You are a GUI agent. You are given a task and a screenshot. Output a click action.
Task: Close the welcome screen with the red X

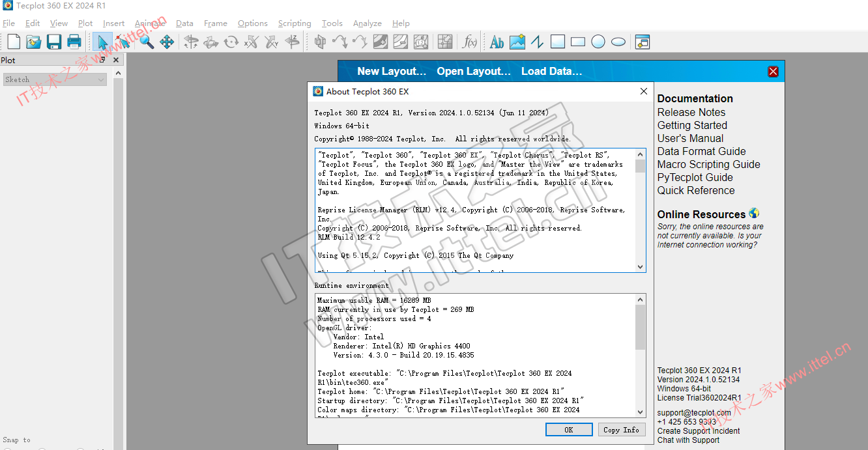773,72
